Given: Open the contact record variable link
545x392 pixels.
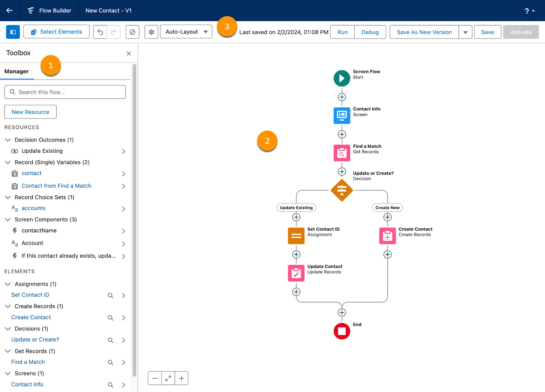Looking at the screenshot, I should click(31, 173).
